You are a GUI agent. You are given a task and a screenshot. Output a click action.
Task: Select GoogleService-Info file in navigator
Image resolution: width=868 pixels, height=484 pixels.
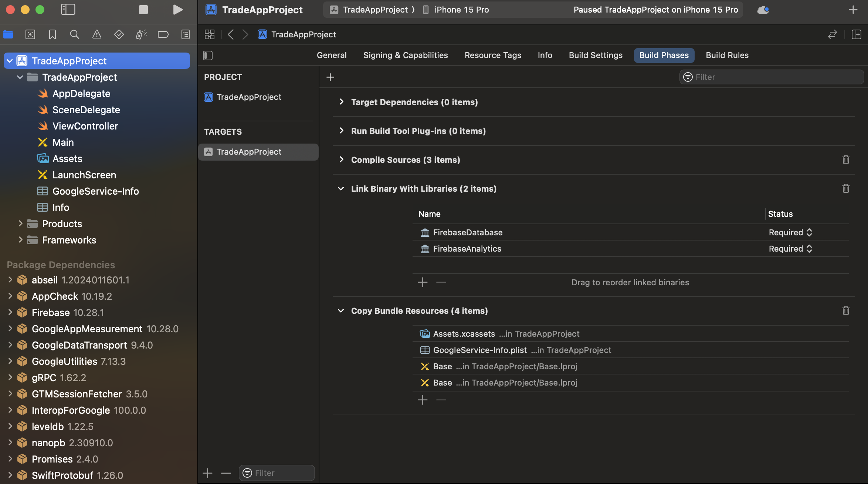click(x=95, y=191)
